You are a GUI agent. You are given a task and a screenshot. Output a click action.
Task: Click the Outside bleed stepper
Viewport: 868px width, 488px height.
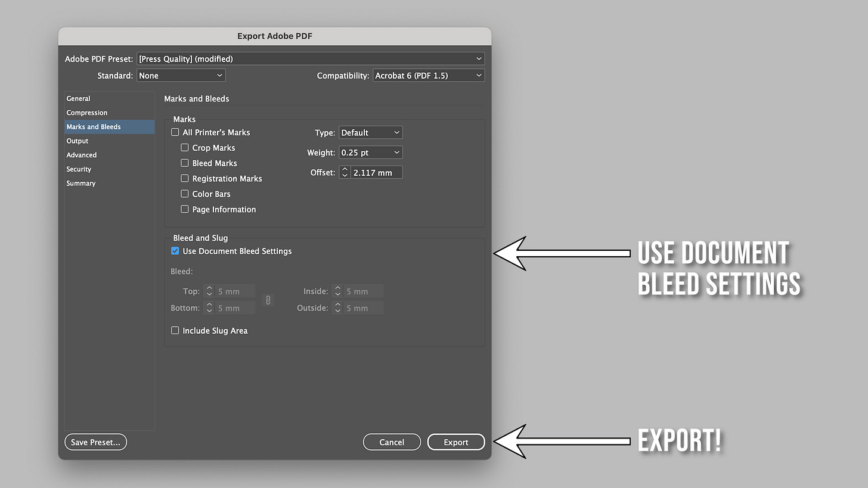coord(337,308)
